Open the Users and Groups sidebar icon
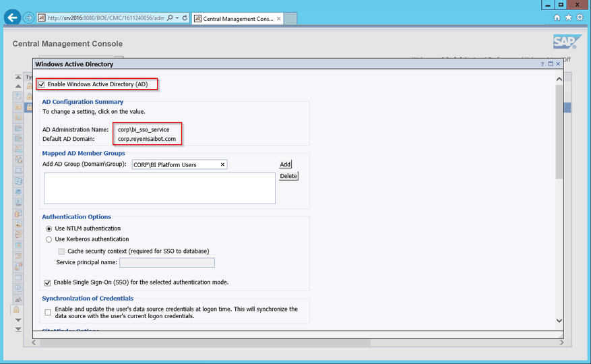The width and height of the screenshot is (591, 364). coord(18,149)
